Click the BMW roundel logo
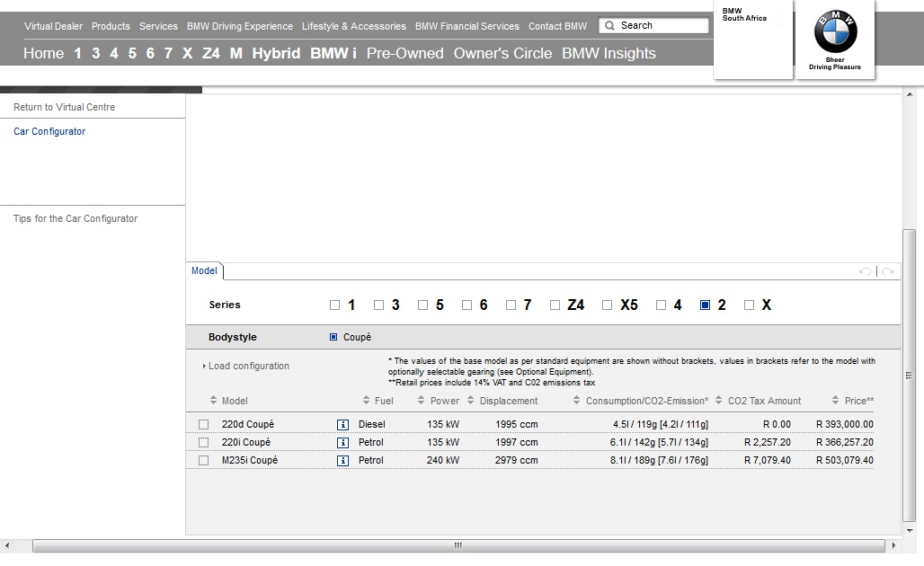The image size is (924, 566). pos(835,35)
